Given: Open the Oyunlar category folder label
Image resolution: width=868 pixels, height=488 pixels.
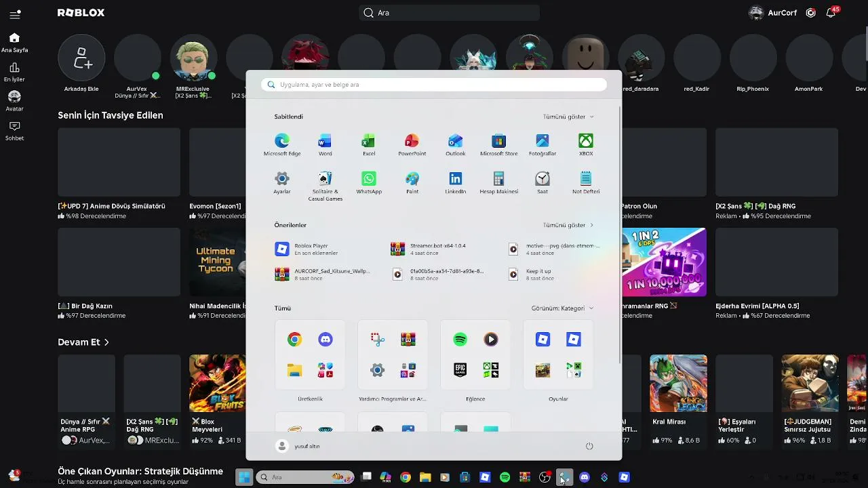Looking at the screenshot, I should click(558, 399).
